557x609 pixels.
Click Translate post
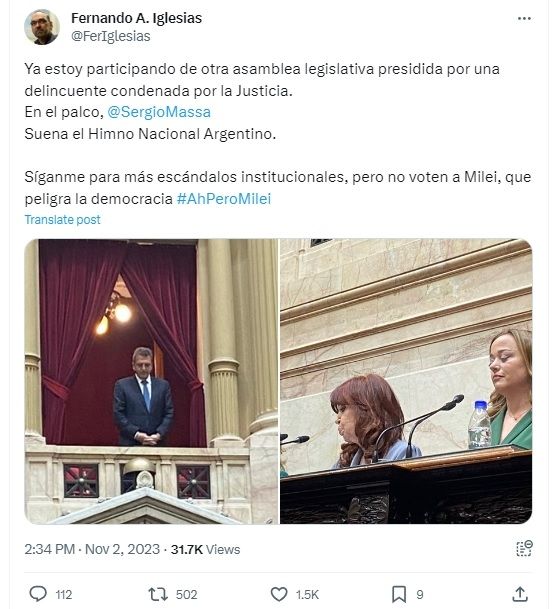(x=63, y=219)
